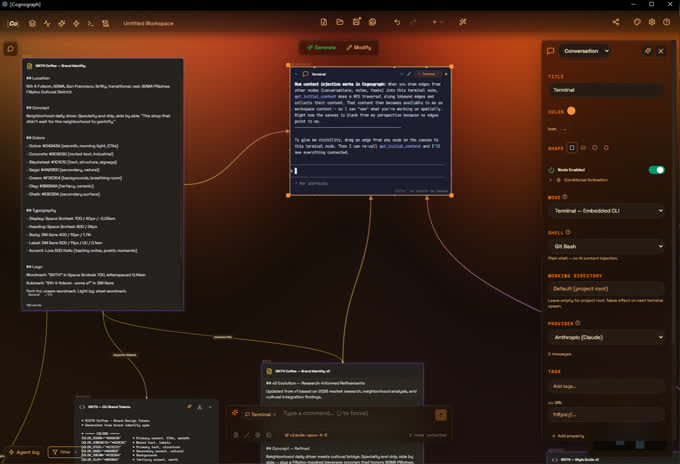Open the layers stack icon in toolbar
The image size is (680, 464).
point(32,23)
